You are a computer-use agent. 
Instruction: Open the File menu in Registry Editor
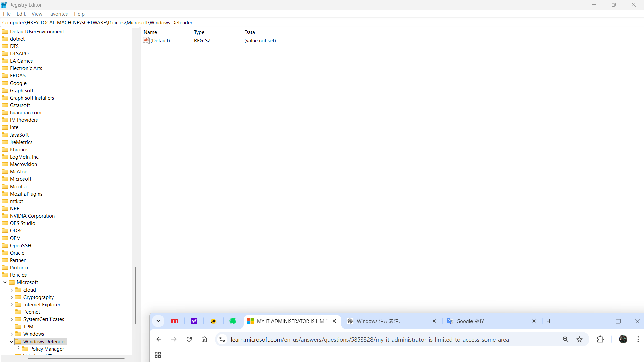[7, 14]
